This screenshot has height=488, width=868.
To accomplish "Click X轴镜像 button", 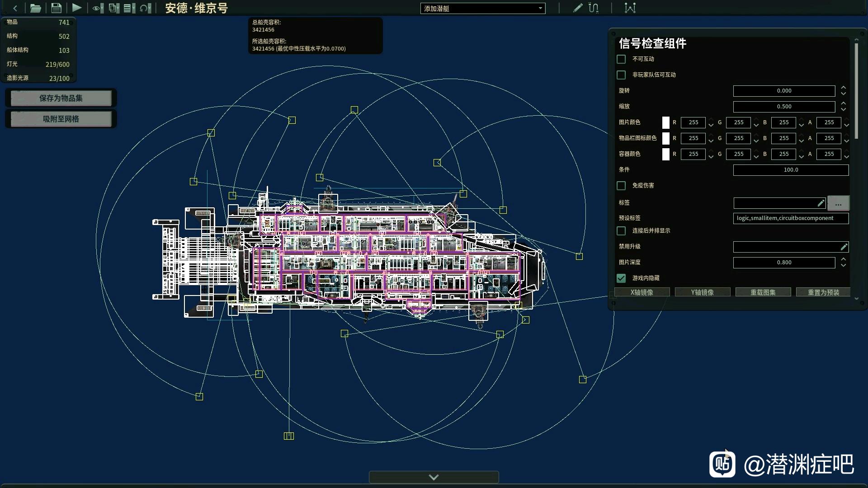I will (642, 292).
